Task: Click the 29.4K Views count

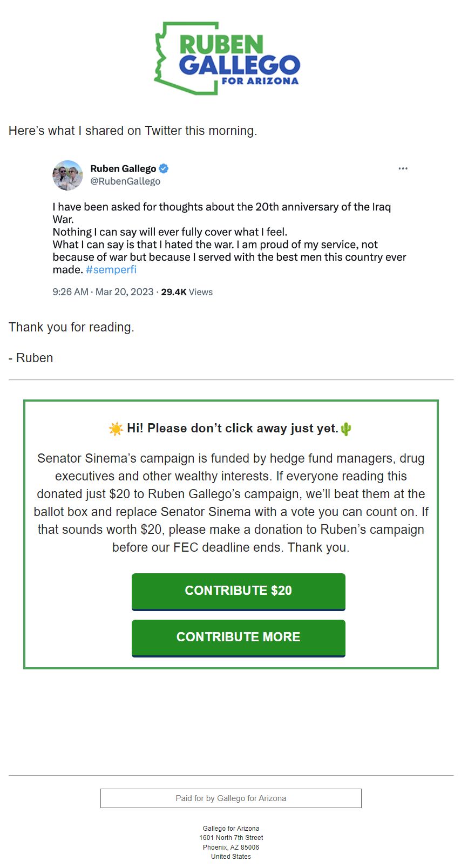Action: click(187, 292)
